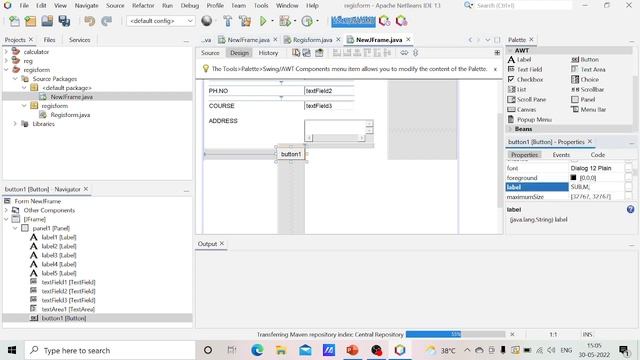
Task: Open File Explorer from the taskbar
Action: [281, 350]
